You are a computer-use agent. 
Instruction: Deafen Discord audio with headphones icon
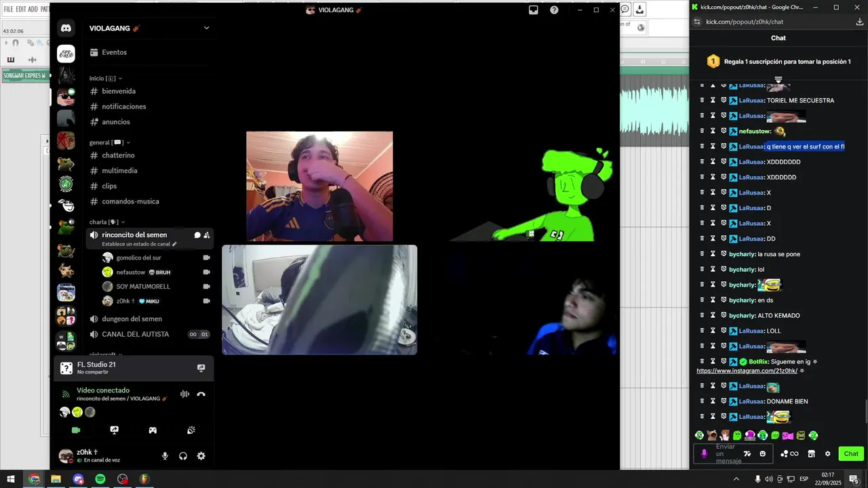[x=183, y=456]
